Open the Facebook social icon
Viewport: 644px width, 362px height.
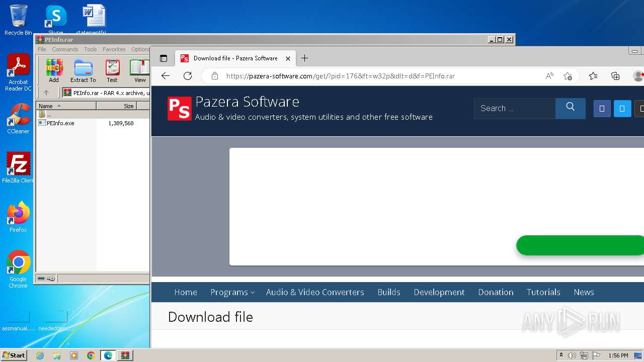pyautogui.click(x=602, y=109)
